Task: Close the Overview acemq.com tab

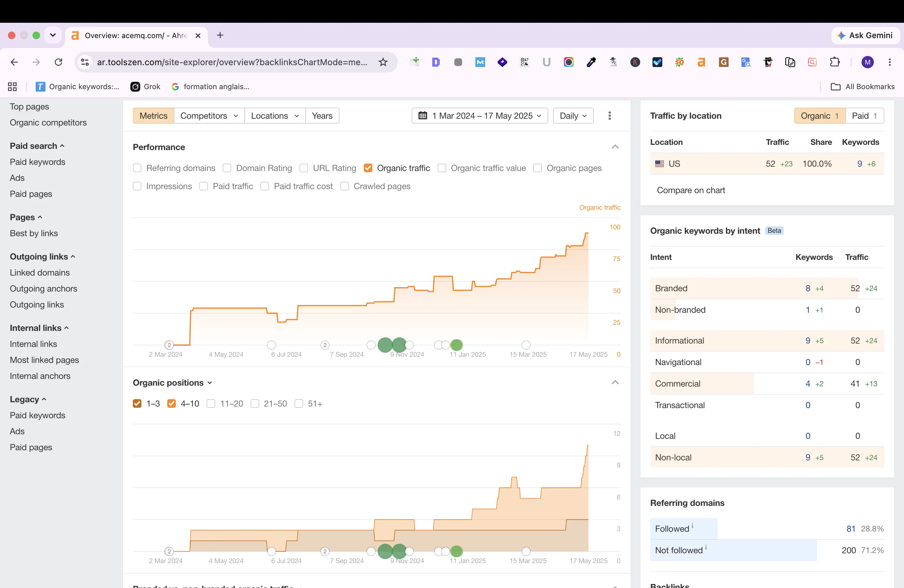Action: pyautogui.click(x=198, y=36)
